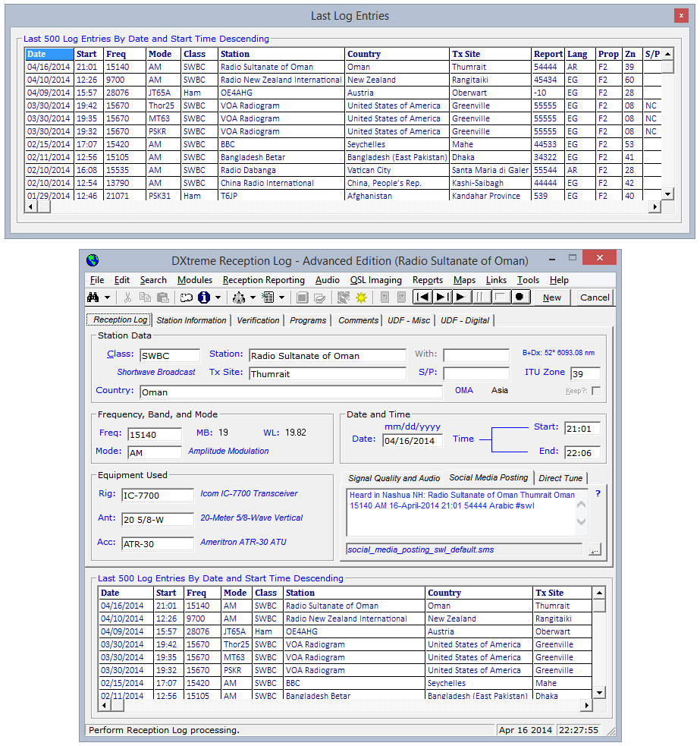Image resolution: width=700 pixels, height=746 pixels.
Task: Open the Reception Reporting menu
Action: tap(263, 280)
